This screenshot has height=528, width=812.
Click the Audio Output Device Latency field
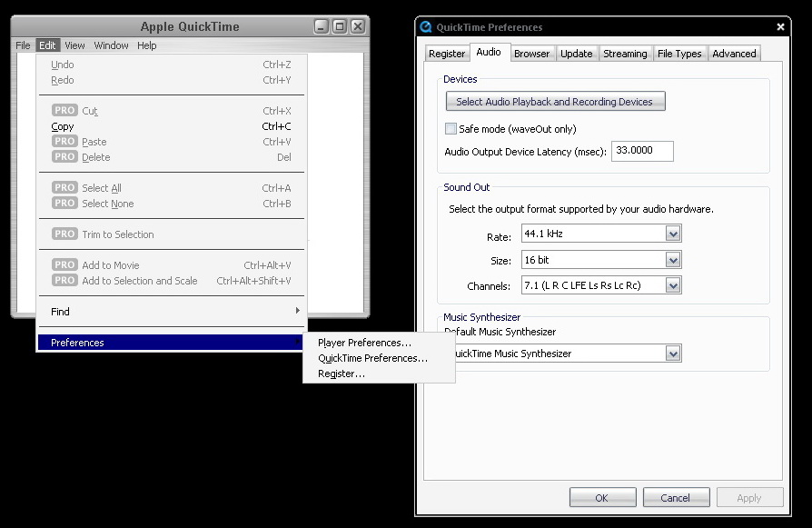pos(642,151)
